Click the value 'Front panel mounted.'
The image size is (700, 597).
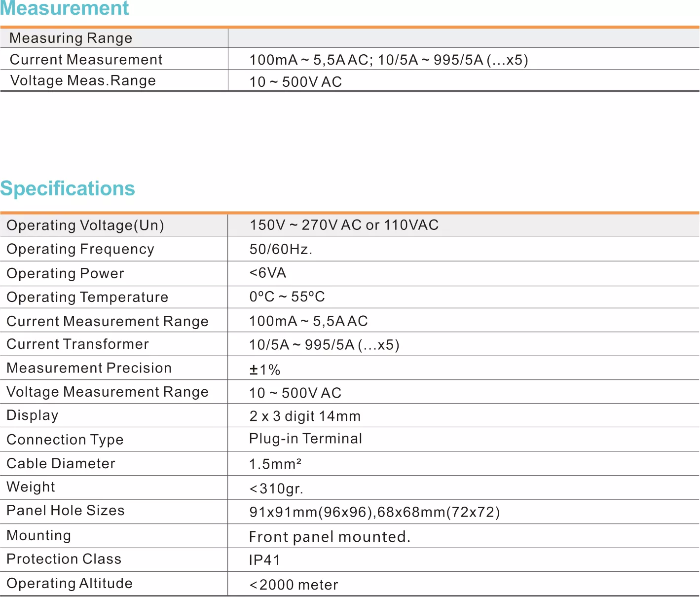click(330, 537)
